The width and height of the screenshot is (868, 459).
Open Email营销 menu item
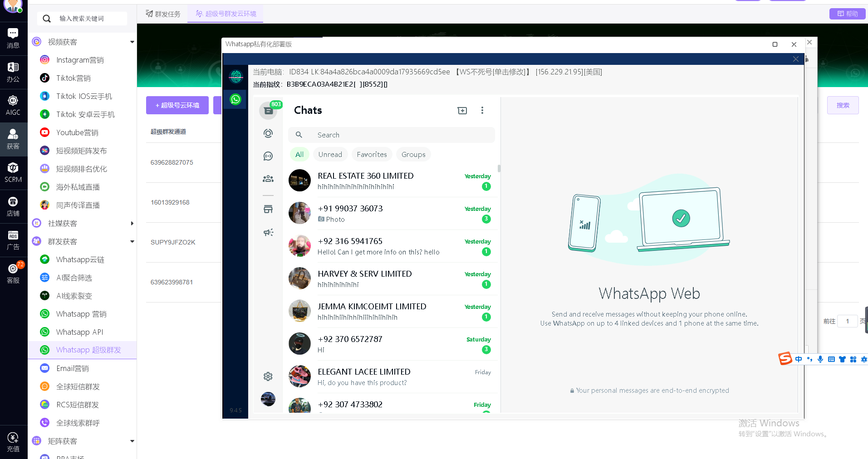[x=73, y=369]
